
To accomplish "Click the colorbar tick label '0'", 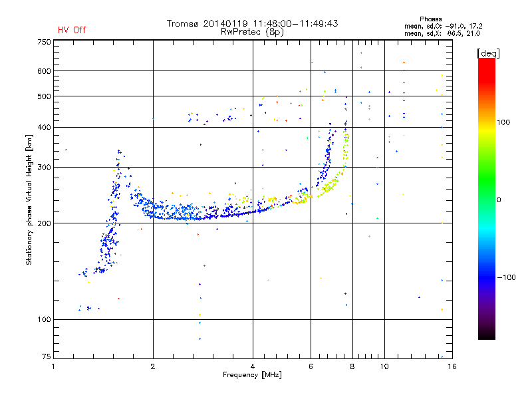I will (499, 200).
